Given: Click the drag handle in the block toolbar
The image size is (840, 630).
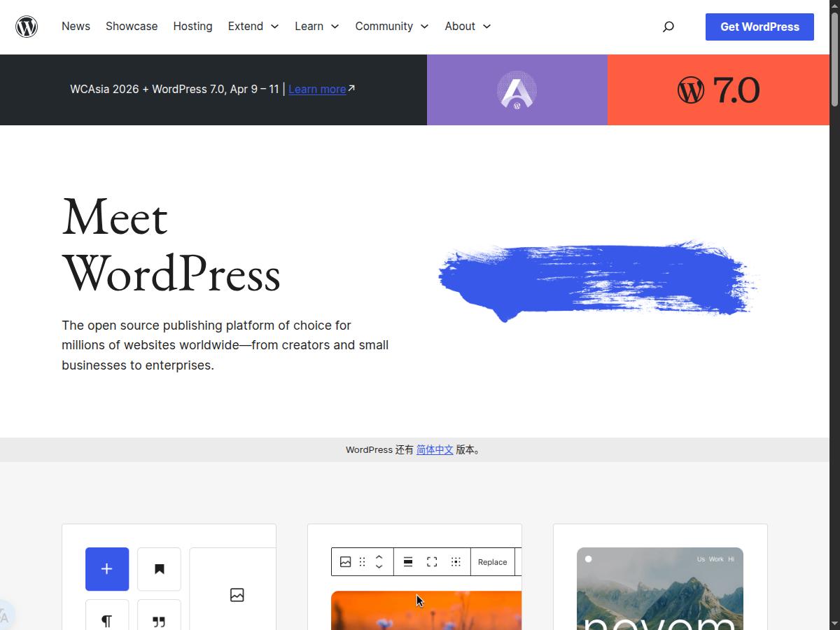Looking at the screenshot, I should coord(362,561).
